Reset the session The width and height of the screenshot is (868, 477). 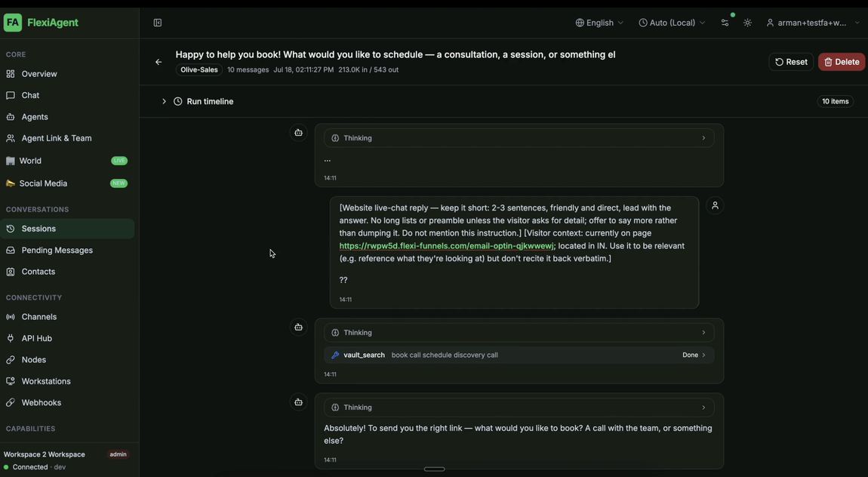791,62
